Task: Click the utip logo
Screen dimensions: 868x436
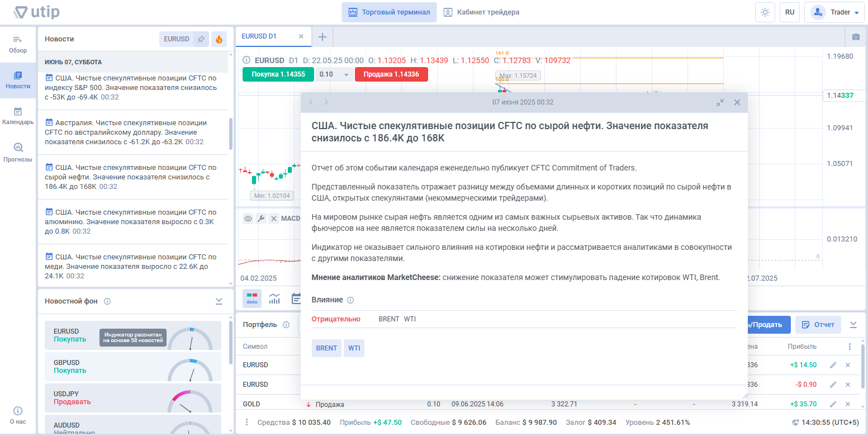Action: point(37,12)
